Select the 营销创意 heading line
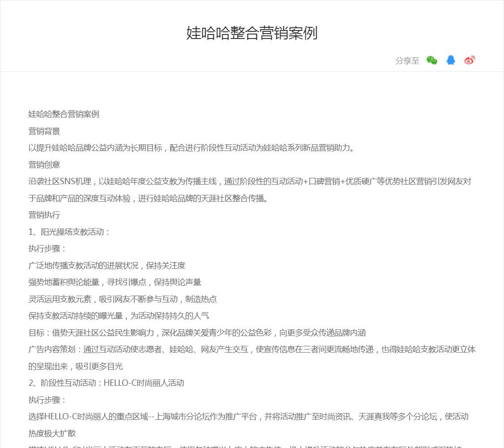The width and height of the screenshot is (504, 448). click(44, 165)
